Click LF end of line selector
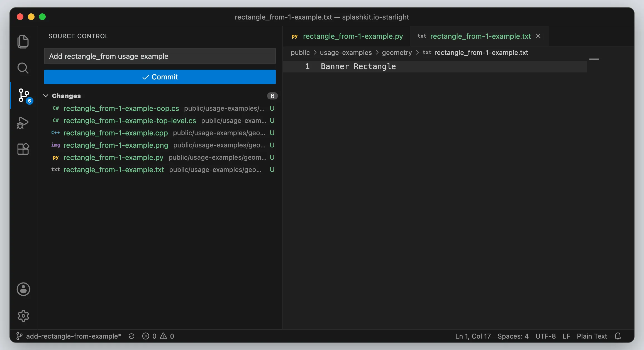Viewport: 644px width, 350px height. 566,336
